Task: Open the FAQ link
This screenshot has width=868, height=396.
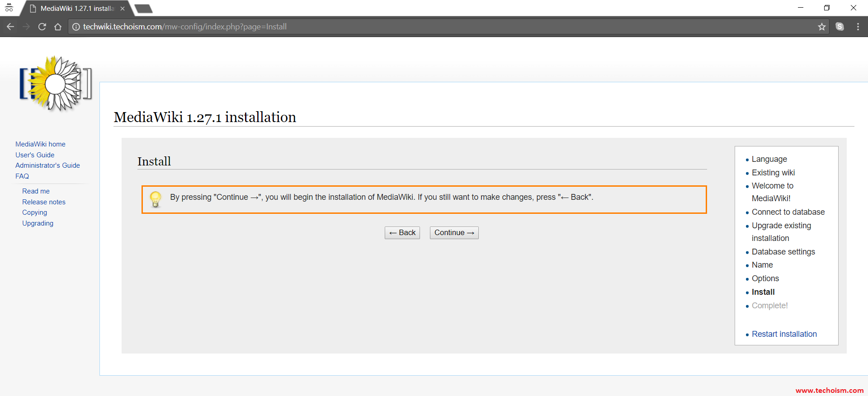Action: 22,176
